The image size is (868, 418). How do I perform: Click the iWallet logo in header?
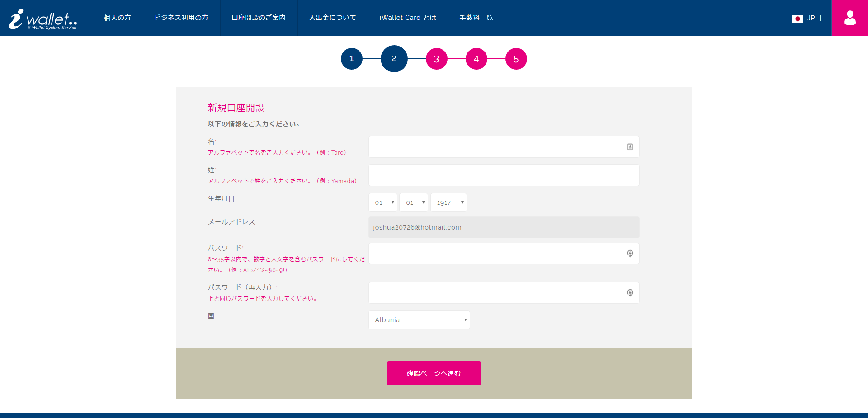[43, 19]
